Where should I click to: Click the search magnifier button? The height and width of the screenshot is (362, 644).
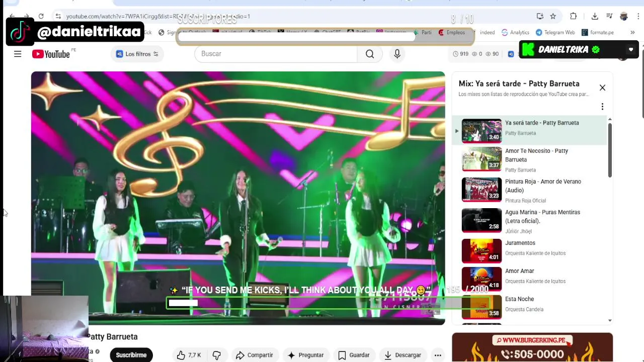coord(370,54)
